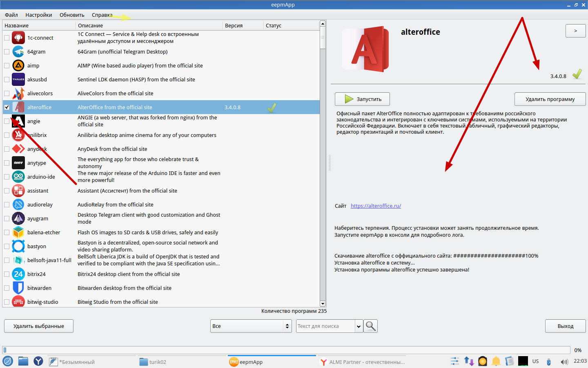588x368 pixels.
Task: Click the installation progress bar
Action: coord(286,350)
